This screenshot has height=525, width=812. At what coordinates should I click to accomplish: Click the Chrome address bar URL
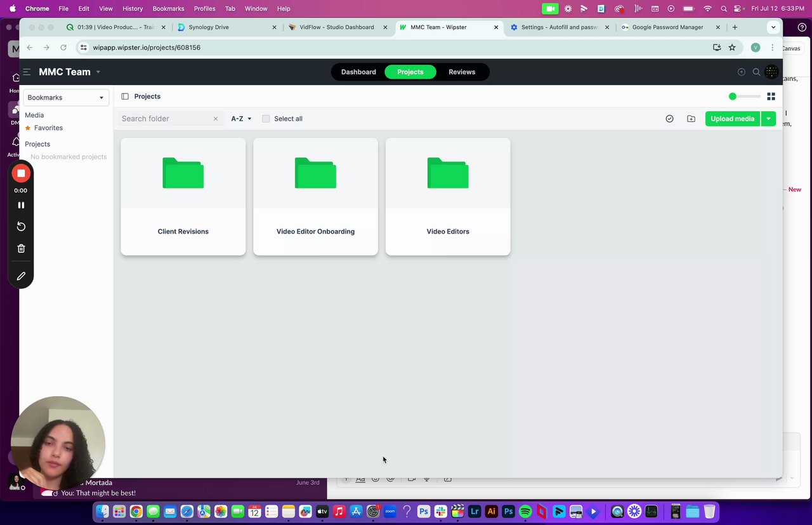pos(147,48)
